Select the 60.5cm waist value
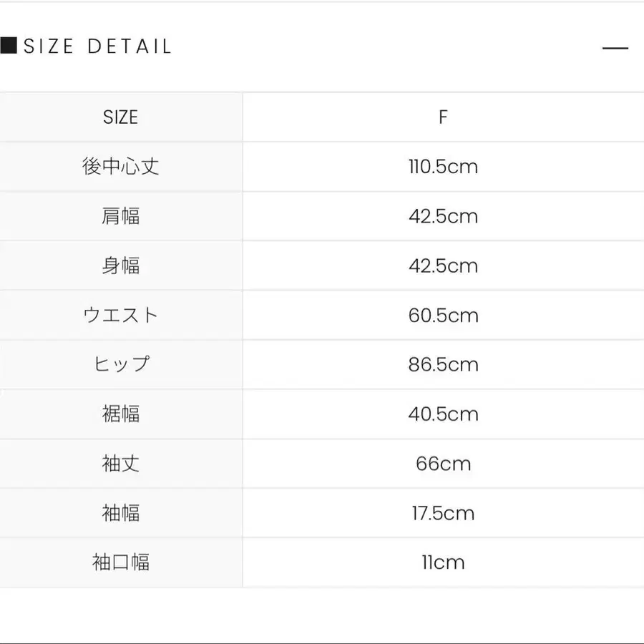The height and width of the screenshot is (644, 644). tap(443, 315)
